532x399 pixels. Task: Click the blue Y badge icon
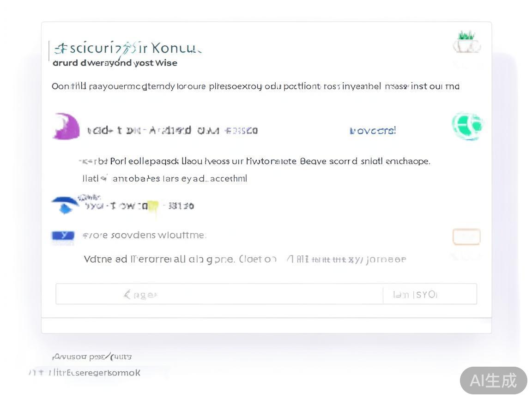[x=63, y=236]
